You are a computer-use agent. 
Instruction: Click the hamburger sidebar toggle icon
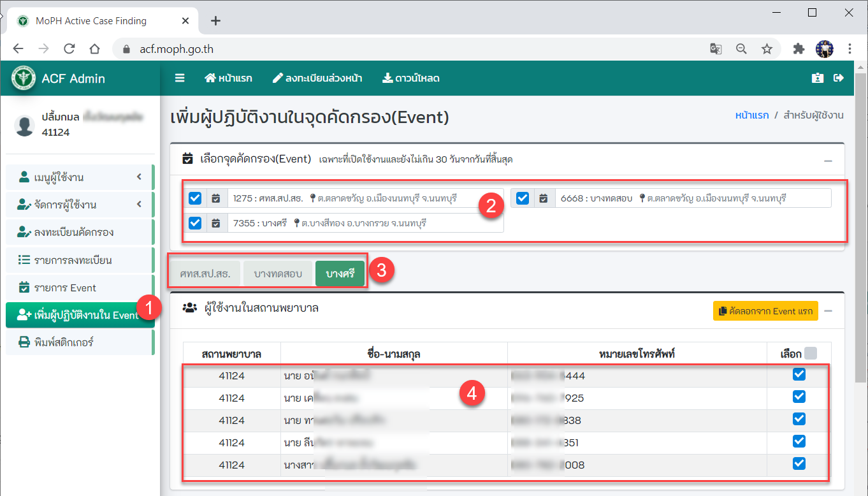[x=180, y=78]
